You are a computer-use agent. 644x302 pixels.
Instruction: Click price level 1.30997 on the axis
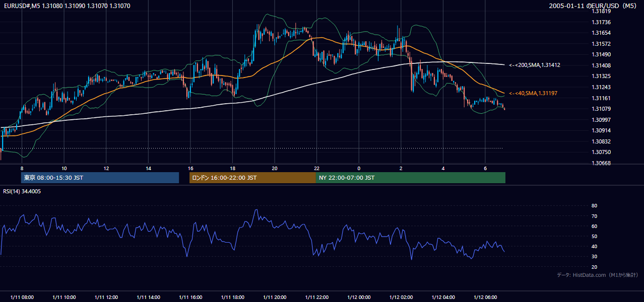tap(601, 120)
